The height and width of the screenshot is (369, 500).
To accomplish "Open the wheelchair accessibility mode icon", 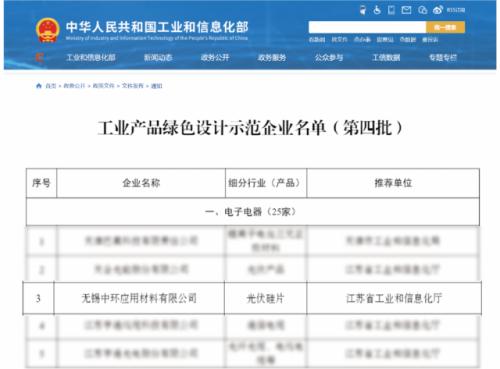I will 377,10.
